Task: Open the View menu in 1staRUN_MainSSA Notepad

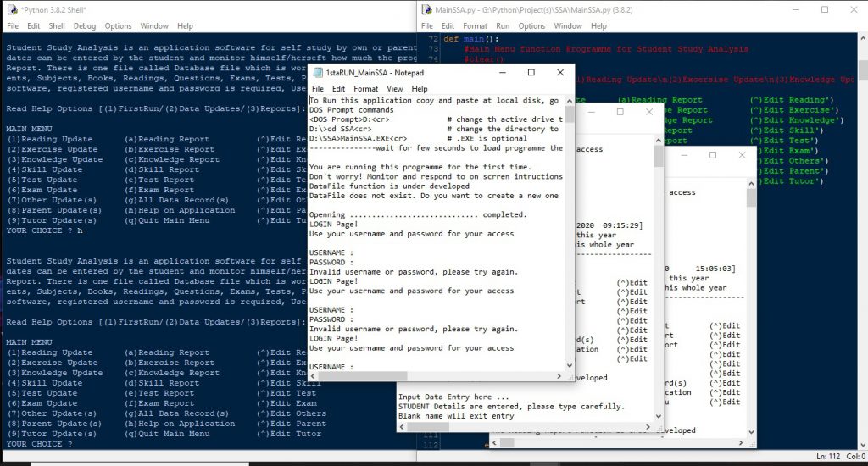Action: click(395, 88)
